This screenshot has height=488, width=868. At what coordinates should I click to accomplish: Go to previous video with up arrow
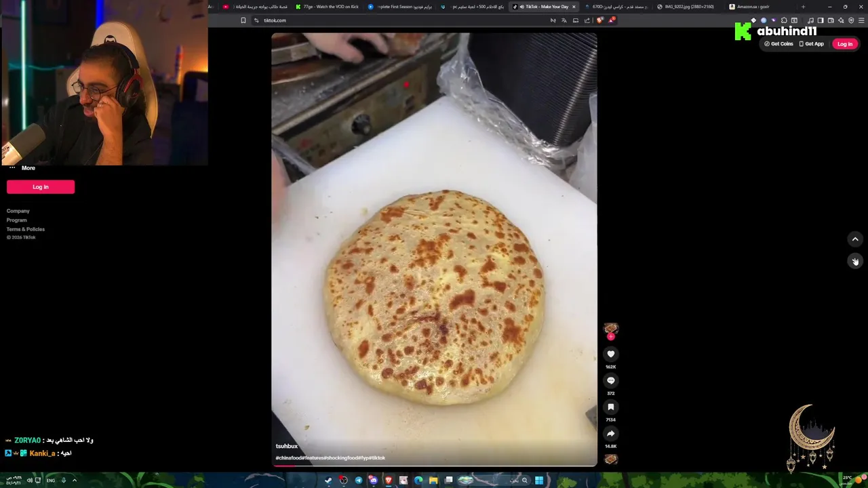[855, 239]
